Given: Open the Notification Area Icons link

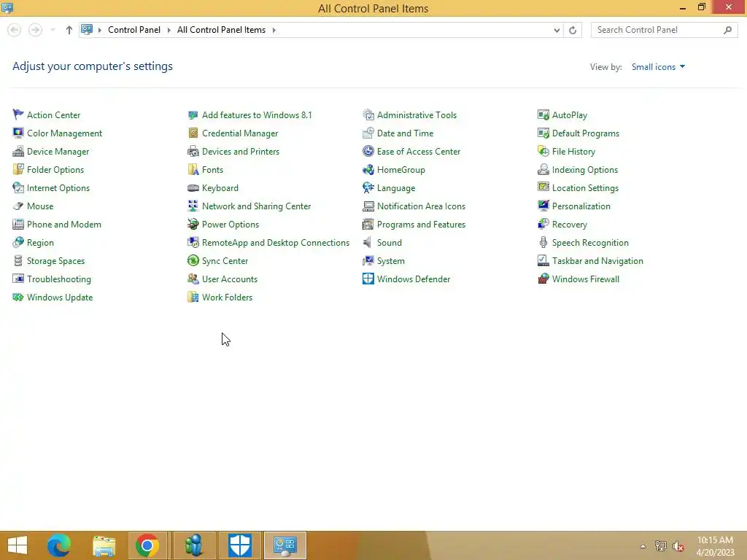Looking at the screenshot, I should 421,206.
